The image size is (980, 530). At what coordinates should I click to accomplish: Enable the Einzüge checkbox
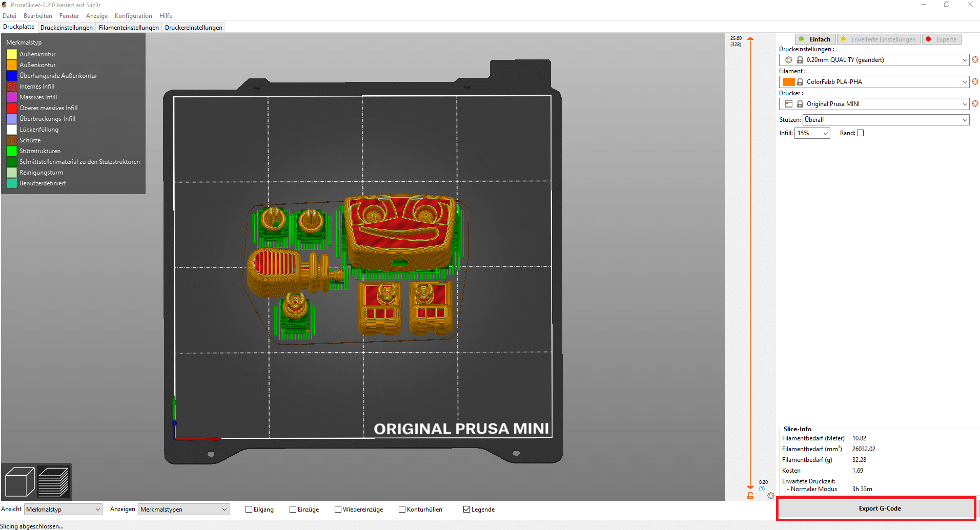pos(293,510)
